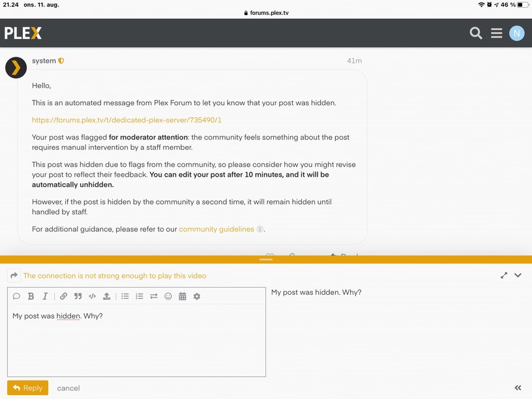The image size is (532, 399).
Task: Click the composer grab handle bar
Action: click(266, 259)
